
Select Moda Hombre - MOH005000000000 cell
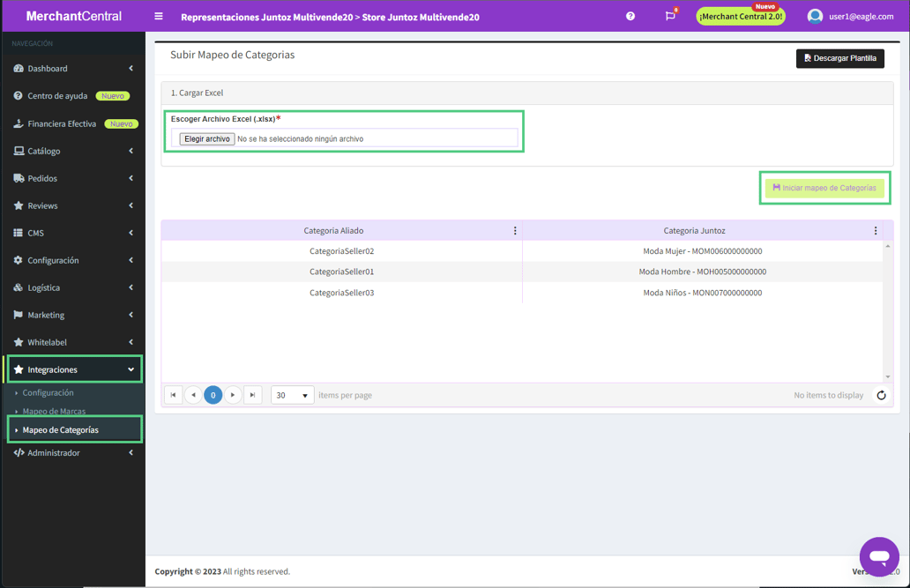pyautogui.click(x=703, y=272)
